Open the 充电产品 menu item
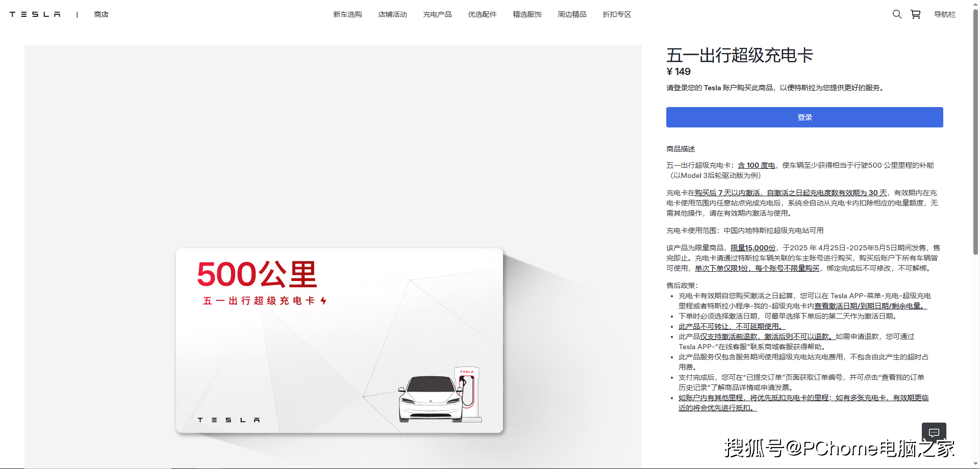 437,14
